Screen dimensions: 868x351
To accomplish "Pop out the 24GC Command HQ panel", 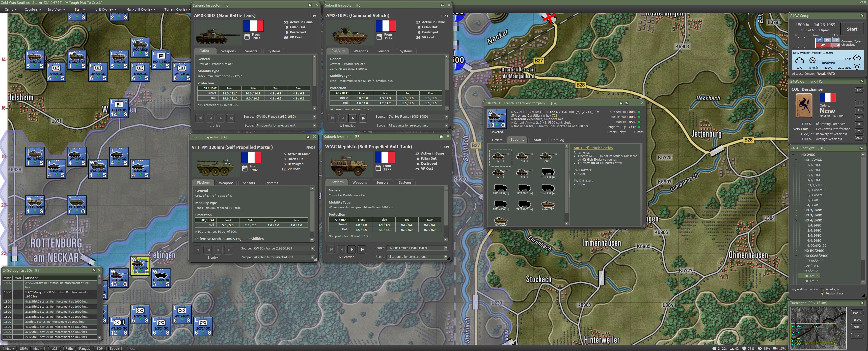I will tap(862, 81).
